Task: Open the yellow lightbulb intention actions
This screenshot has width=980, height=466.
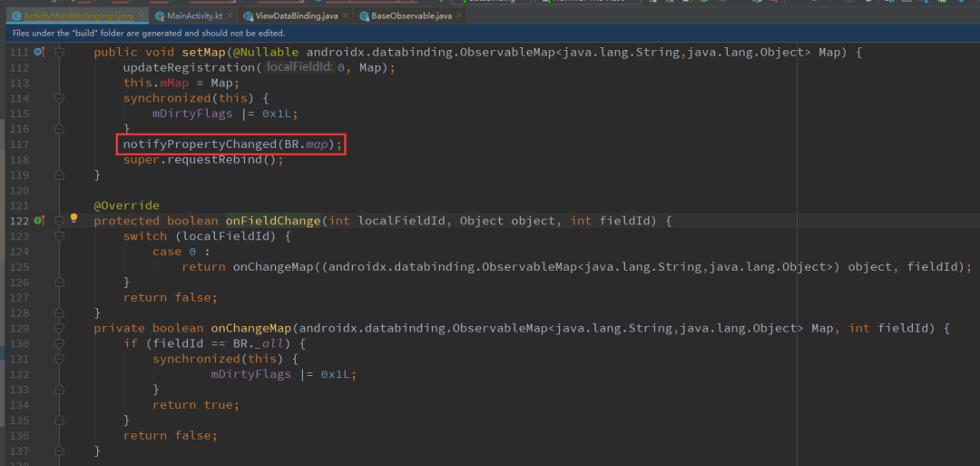Action: 73,218
